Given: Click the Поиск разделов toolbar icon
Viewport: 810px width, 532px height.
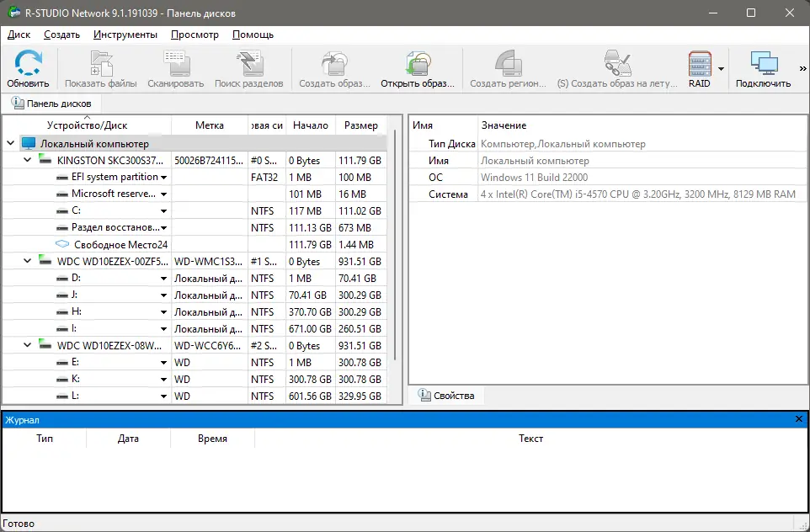Looking at the screenshot, I should [250, 62].
